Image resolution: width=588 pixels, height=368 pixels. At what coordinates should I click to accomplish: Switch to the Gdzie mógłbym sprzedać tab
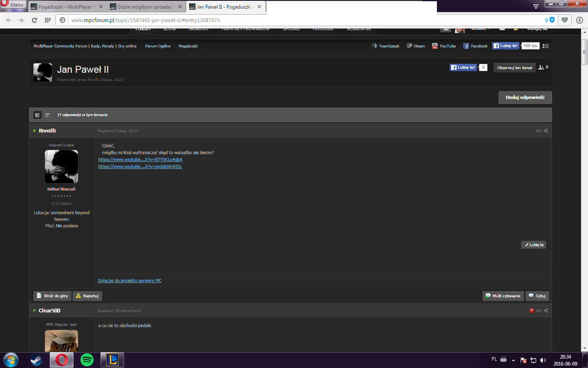pyautogui.click(x=145, y=7)
